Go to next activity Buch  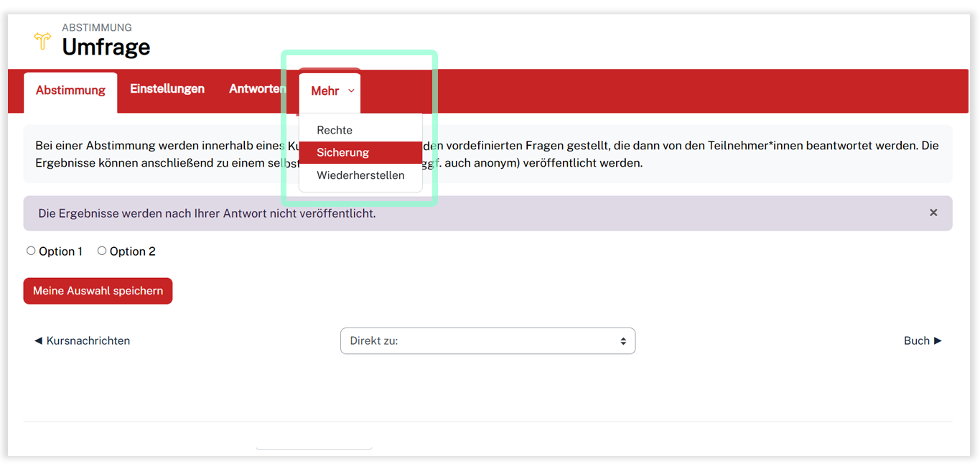[916, 341]
